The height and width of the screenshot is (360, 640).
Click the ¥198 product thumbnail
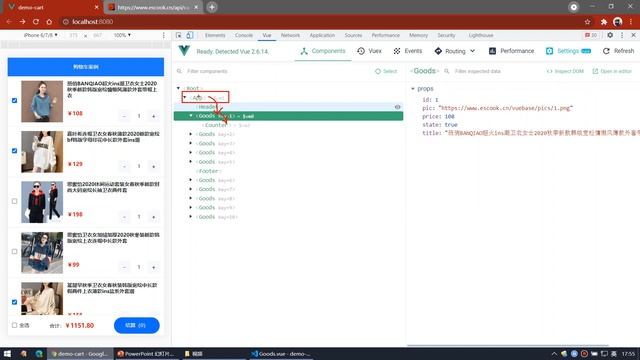[42, 202]
